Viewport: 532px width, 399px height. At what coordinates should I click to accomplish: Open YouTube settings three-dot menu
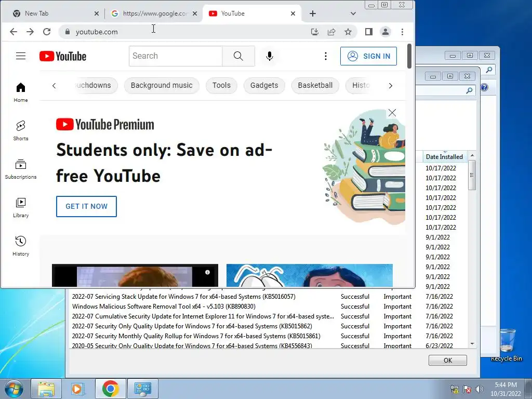coord(326,56)
